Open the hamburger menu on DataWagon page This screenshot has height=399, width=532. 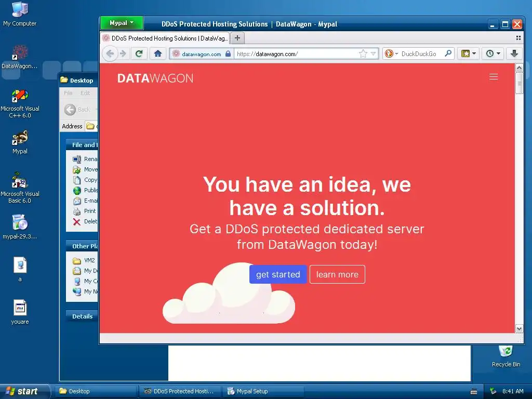coord(494,77)
